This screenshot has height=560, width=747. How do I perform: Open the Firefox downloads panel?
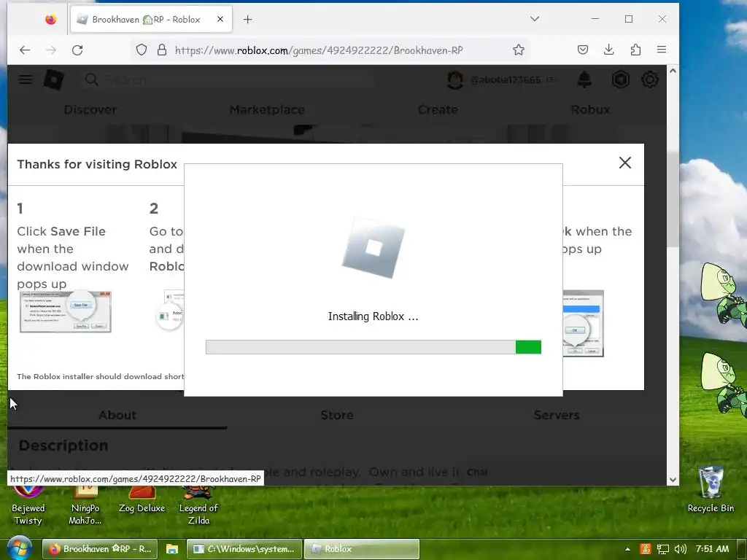(609, 50)
